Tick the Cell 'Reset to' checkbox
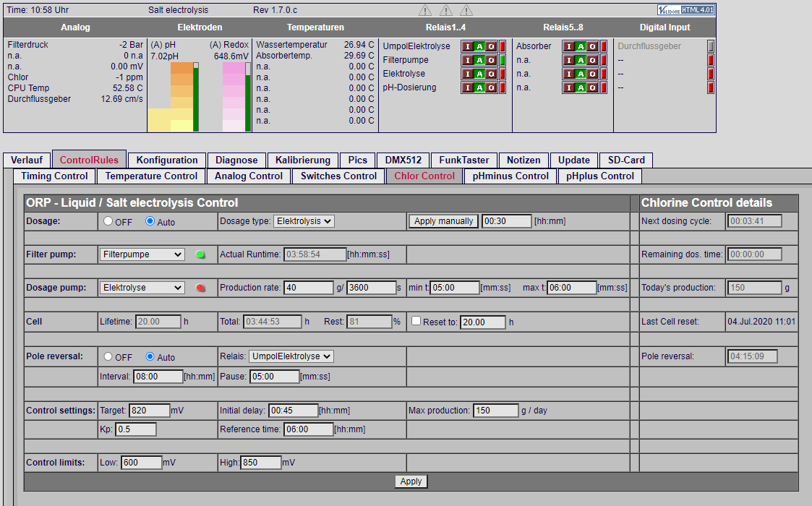Viewport: 812px width, 506px height. [416, 321]
